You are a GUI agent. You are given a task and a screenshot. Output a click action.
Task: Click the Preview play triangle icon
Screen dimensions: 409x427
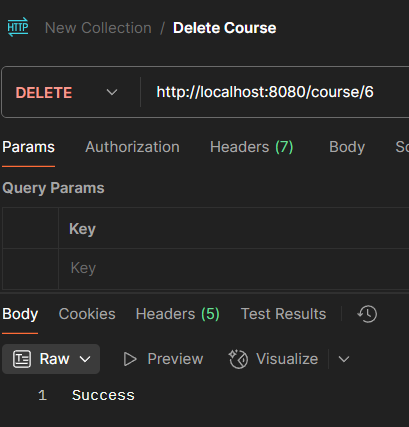(130, 359)
